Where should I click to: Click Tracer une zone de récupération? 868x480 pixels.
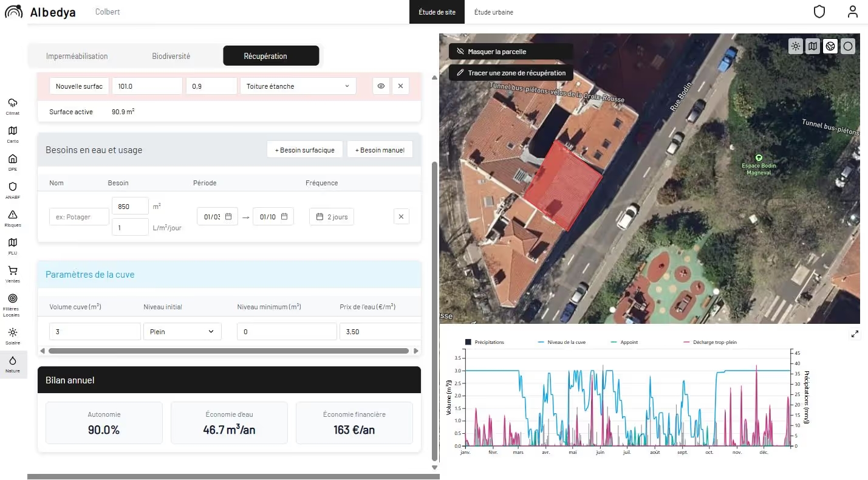(510, 73)
